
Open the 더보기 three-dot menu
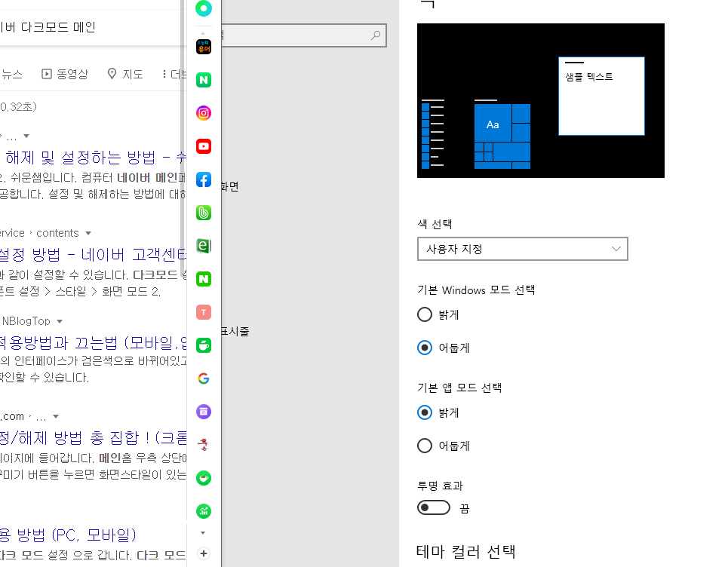click(174, 74)
